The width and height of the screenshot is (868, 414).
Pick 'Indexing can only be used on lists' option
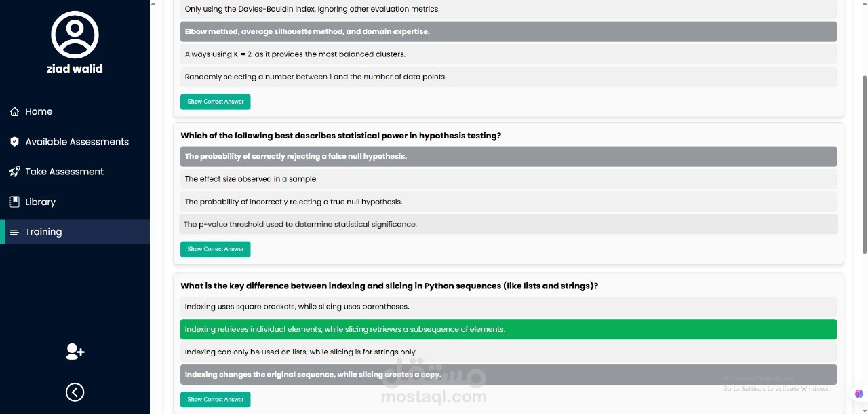[508, 352]
